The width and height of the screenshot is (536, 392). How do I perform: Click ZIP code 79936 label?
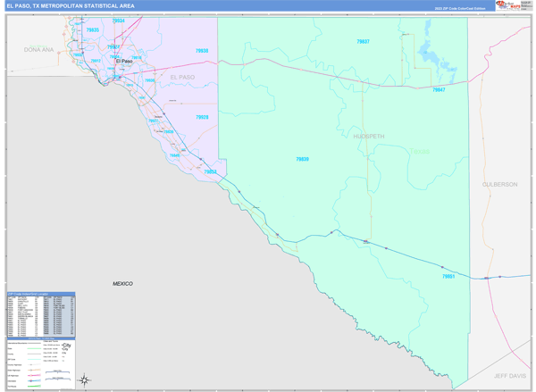coord(149,80)
